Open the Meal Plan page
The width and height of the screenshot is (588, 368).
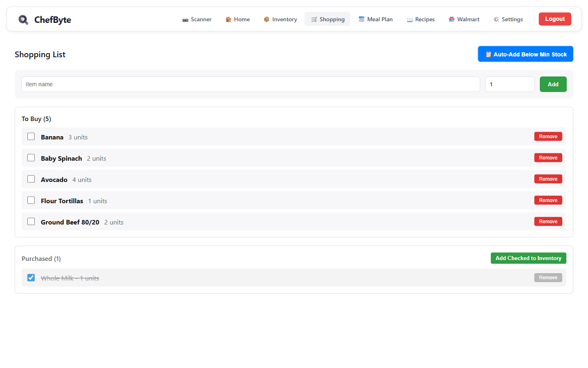(x=376, y=19)
